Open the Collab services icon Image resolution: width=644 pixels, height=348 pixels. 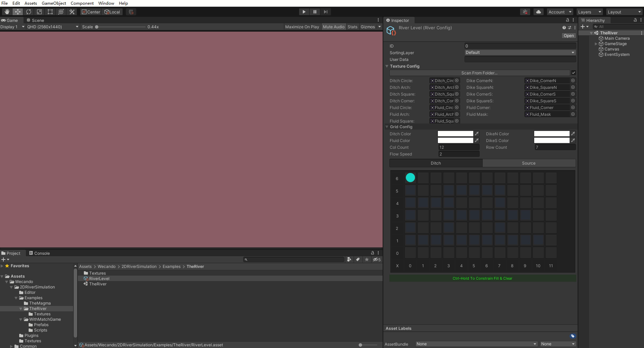(x=525, y=12)
